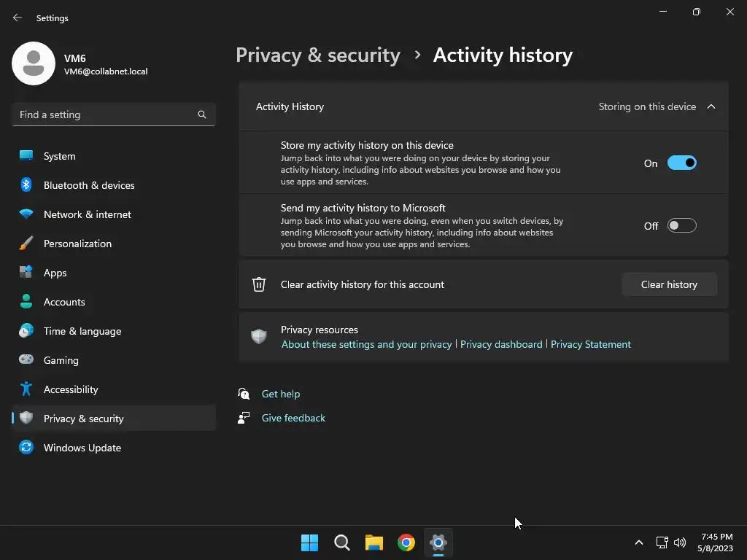Show hidden icons in system tray

639,542
